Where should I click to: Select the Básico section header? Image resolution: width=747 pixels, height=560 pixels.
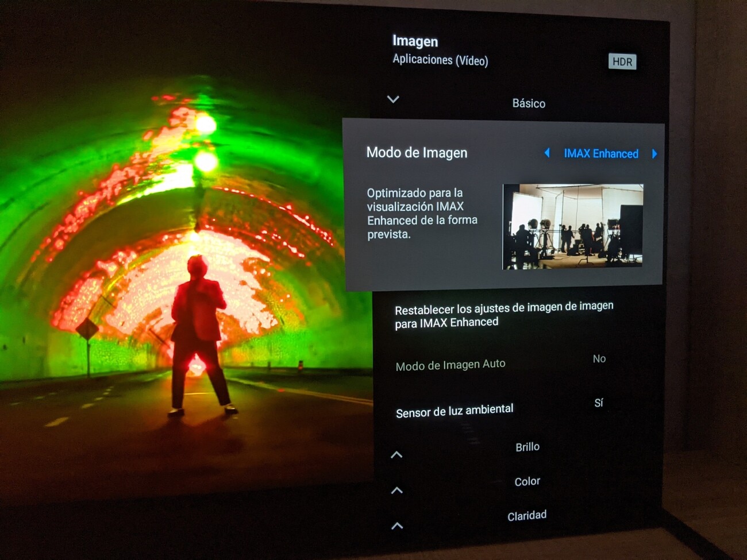coord(529,103)
